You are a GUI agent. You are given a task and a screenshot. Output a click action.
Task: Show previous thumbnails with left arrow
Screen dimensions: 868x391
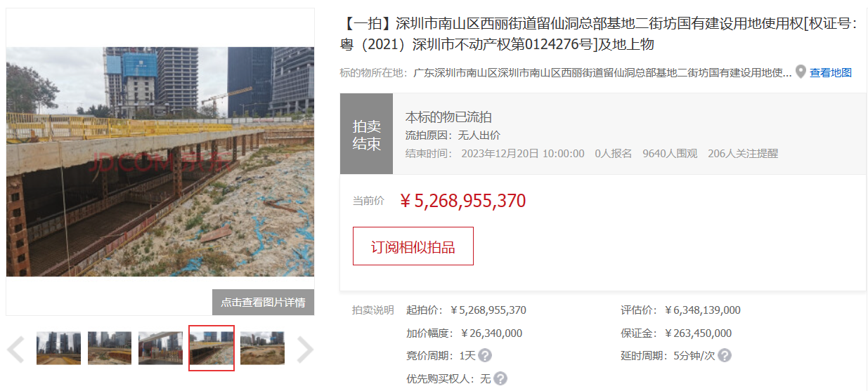16,349
